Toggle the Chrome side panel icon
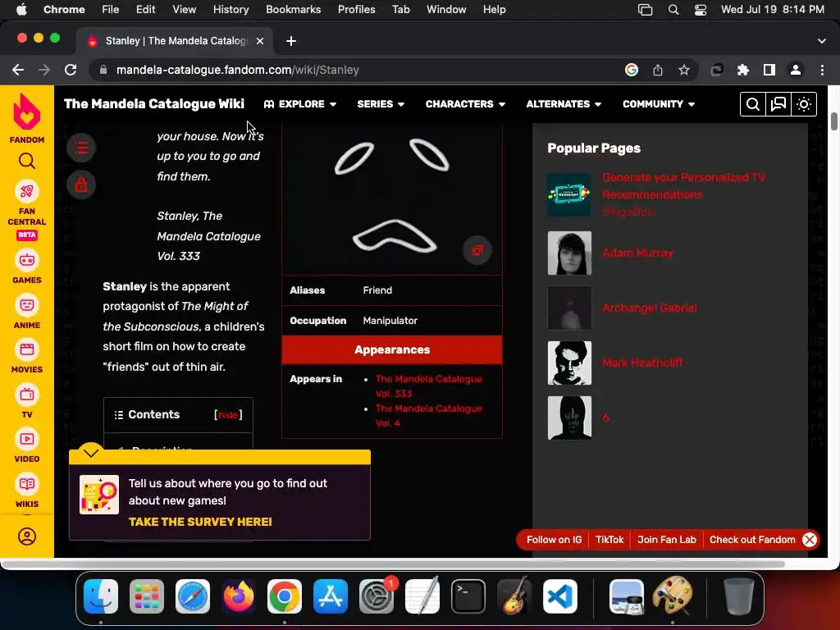Screen dimensions: 840x630 pyautogui.click(x=769, y=70)
